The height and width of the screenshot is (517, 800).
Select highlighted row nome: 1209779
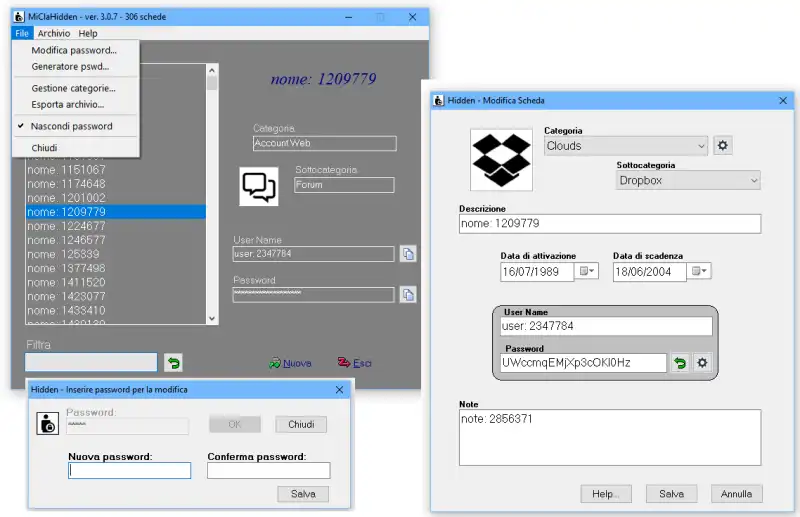point(116,212)
